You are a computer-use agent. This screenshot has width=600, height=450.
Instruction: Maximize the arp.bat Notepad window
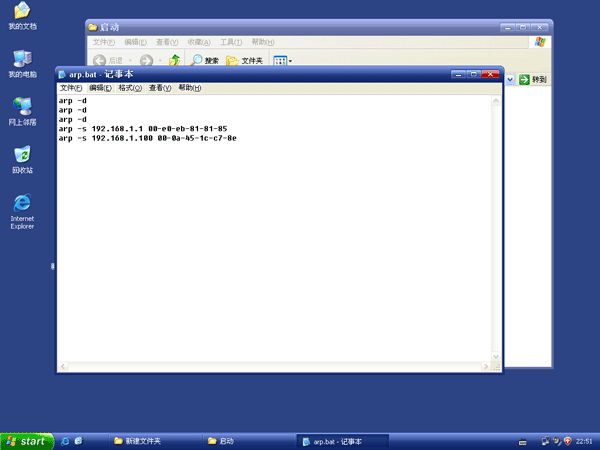[x=474, y=74]
